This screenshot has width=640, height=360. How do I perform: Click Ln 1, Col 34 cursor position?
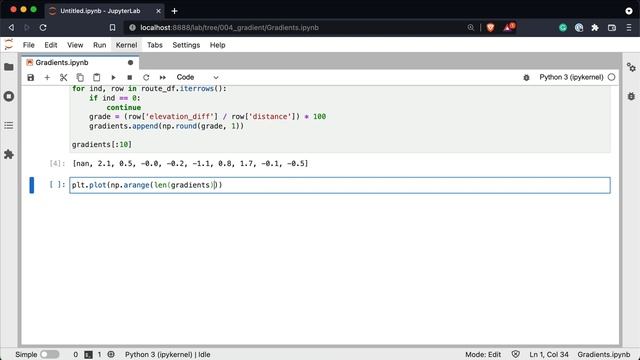click(549, 354)
